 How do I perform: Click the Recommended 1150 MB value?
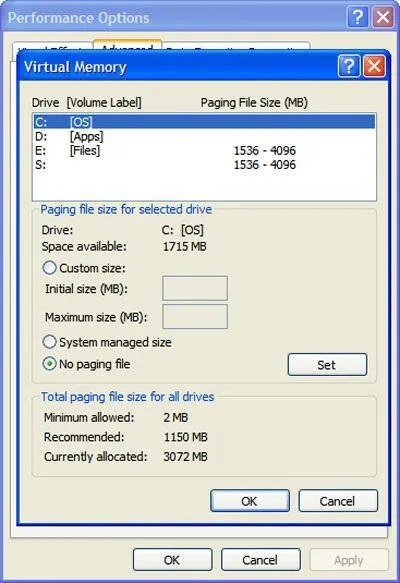point(186,437)
